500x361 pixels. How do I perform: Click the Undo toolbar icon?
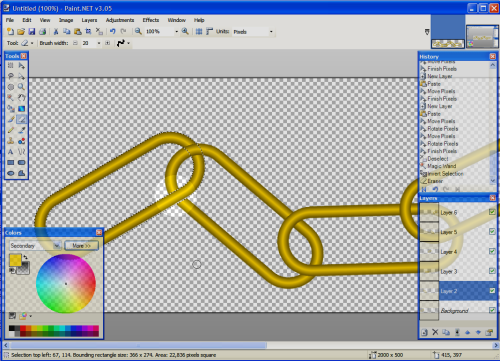113,32
